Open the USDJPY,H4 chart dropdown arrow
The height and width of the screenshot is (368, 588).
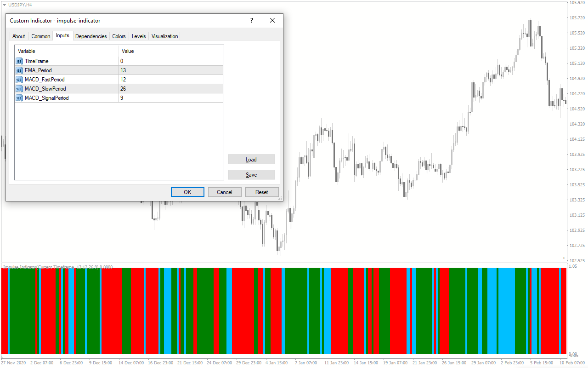coord(4,4)
